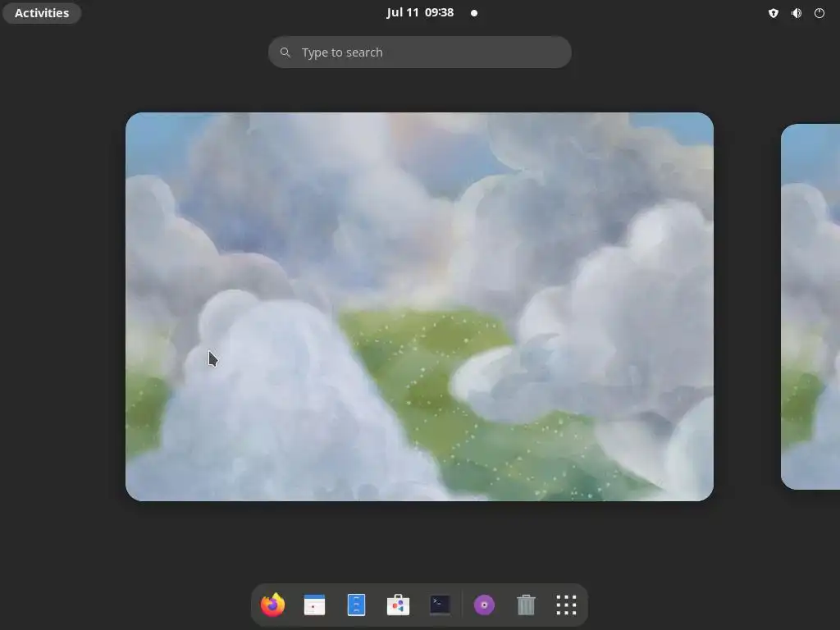Image resolution: width=840 pixels, height=630 pixels.
Task: Select the current workspace thumbnail
Action: pos(419,307)
